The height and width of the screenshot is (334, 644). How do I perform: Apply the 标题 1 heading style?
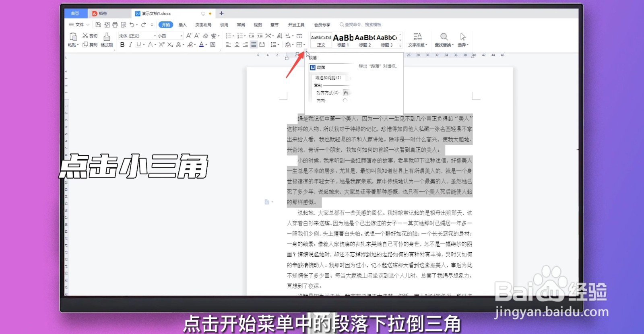(x=343, y=40)
